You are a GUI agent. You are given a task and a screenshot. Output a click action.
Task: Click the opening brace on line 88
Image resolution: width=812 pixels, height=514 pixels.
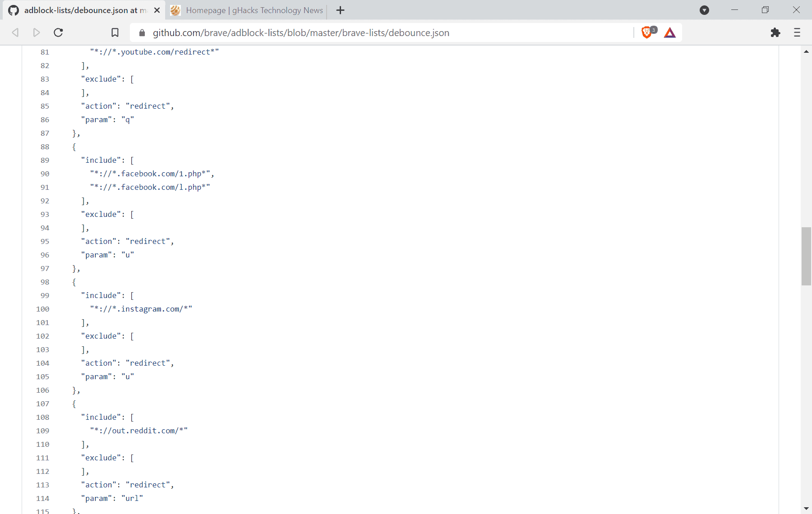74,147
